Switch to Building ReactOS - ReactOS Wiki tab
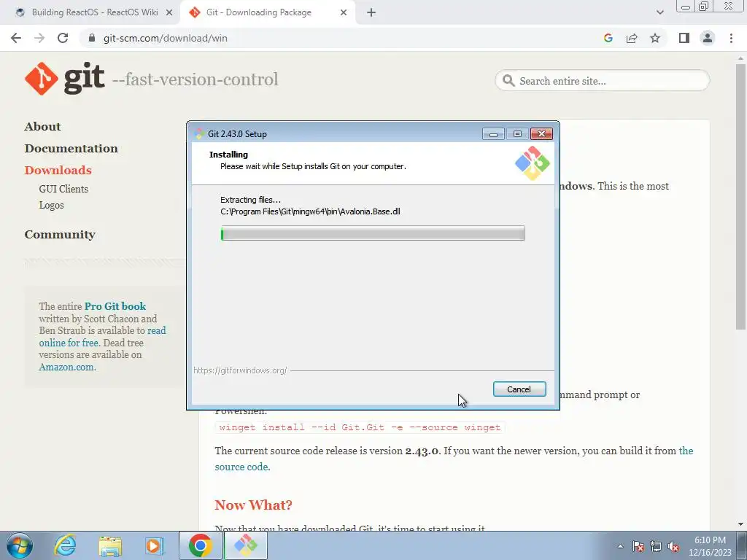747x560 pixels. pyautogui.click(x=94, y=12)
